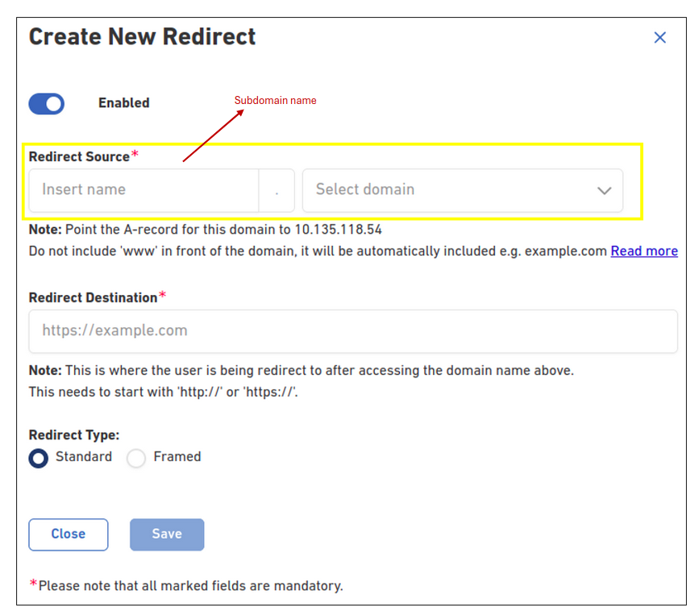
Task: Click the Insert name field
Action: coord(144,190)
